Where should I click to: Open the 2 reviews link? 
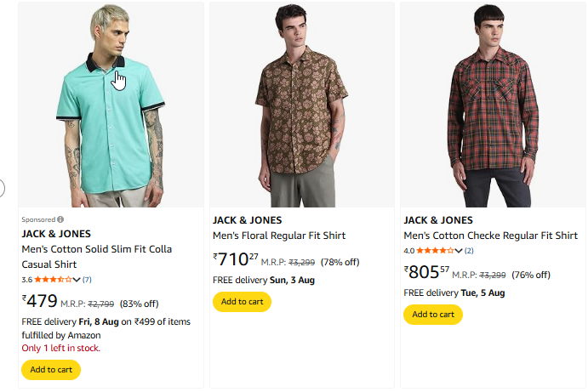pos(469,250)
